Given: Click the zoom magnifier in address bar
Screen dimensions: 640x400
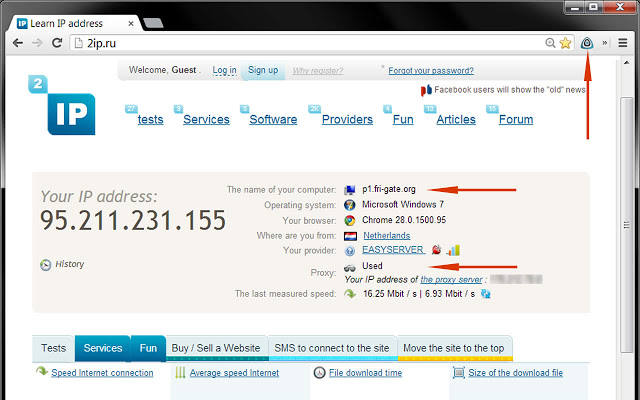Looking at the screenshot, I should pos(550,43).
